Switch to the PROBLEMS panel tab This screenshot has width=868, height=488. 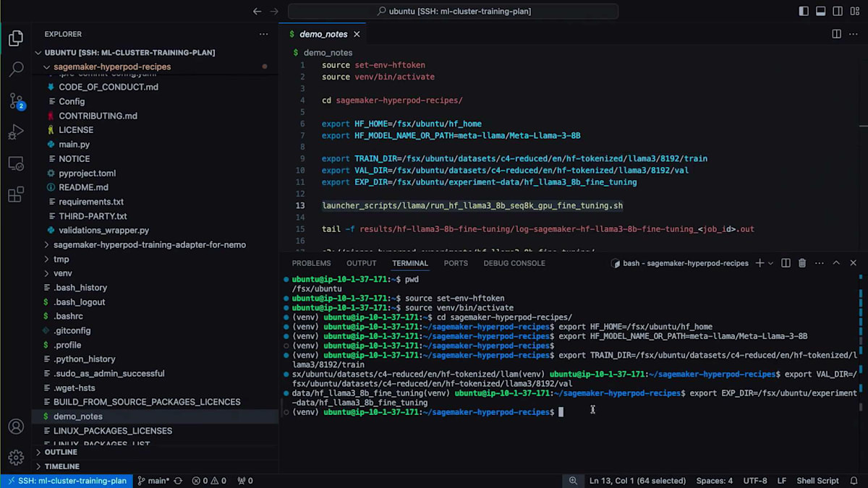(x=311, y=263)
